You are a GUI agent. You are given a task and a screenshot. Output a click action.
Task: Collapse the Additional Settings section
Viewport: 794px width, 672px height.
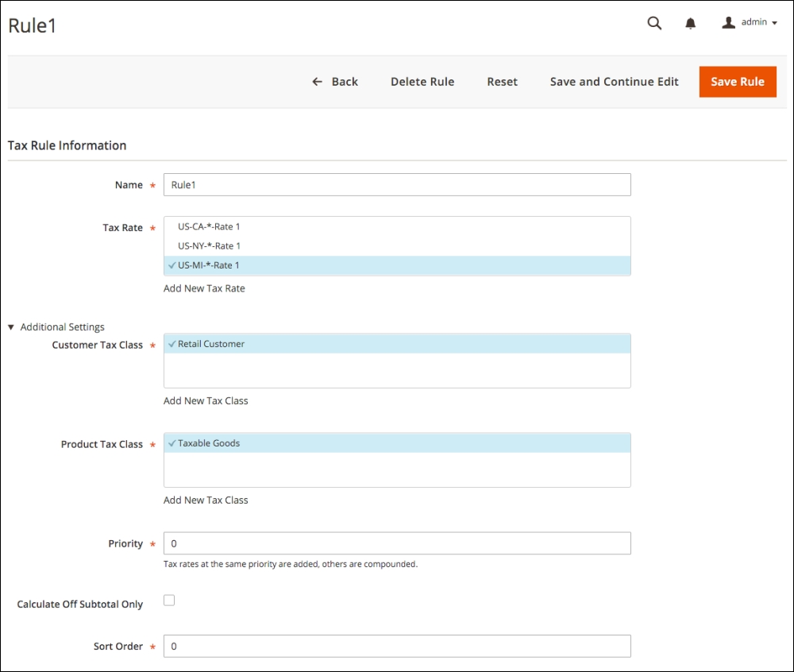pyautogui.click(x=56, y=327)
